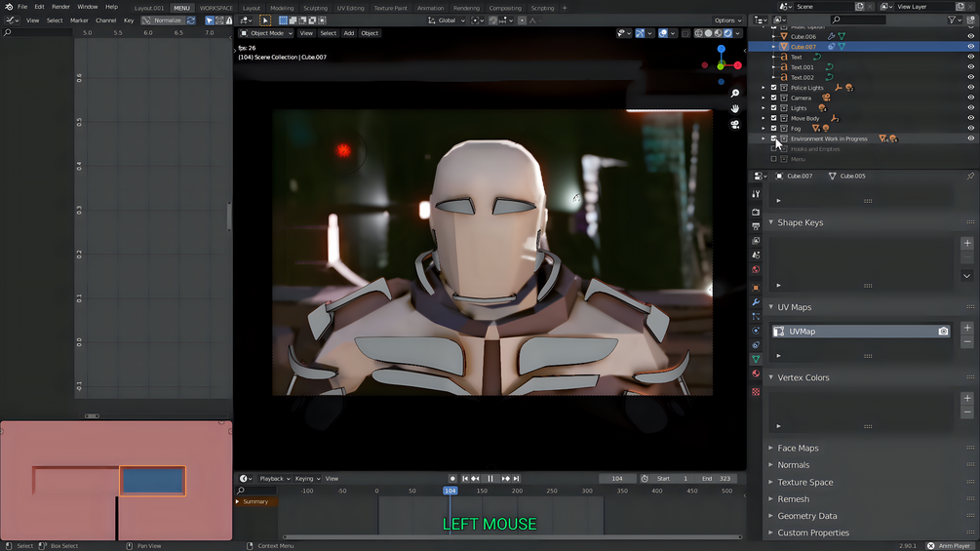Open the Tool properties tab

[x=756, y=194]
